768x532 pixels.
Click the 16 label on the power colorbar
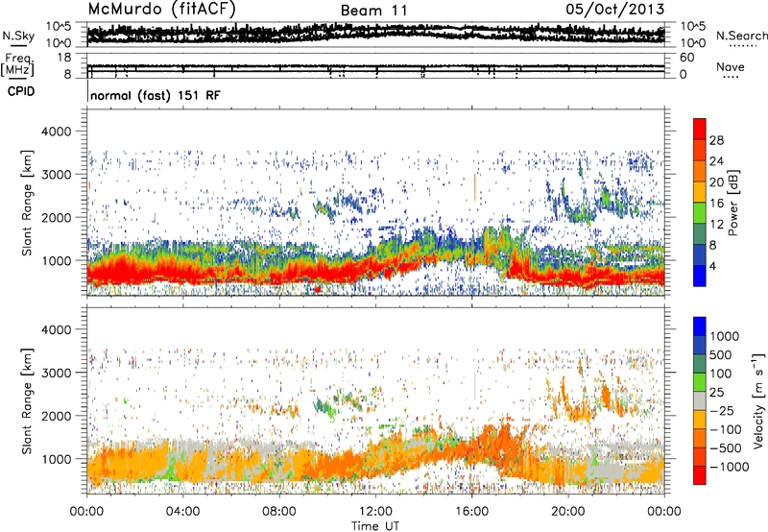pos(716,204)
